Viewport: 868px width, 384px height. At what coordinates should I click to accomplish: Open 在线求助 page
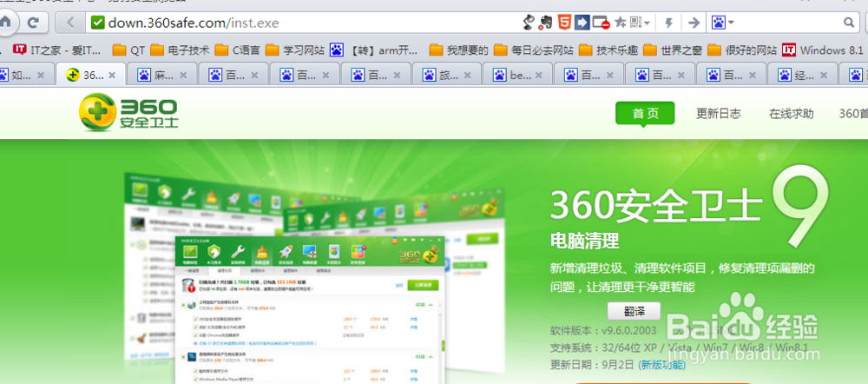pos(791,114)
